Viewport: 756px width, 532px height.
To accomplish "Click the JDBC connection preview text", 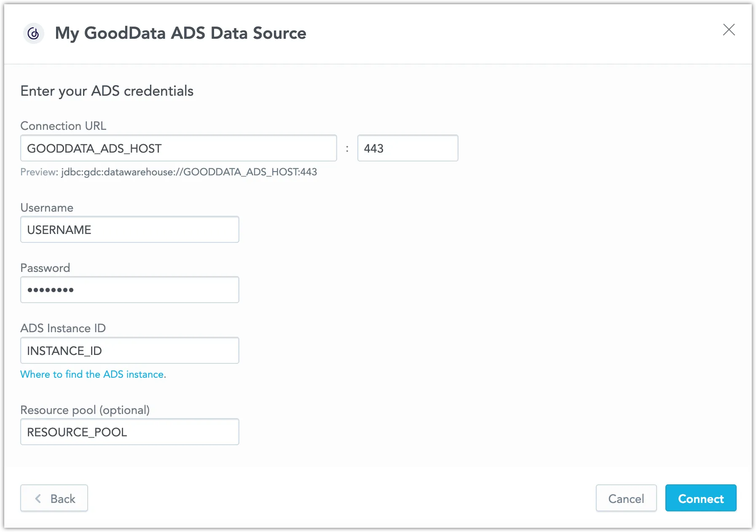I will (169, 172).
